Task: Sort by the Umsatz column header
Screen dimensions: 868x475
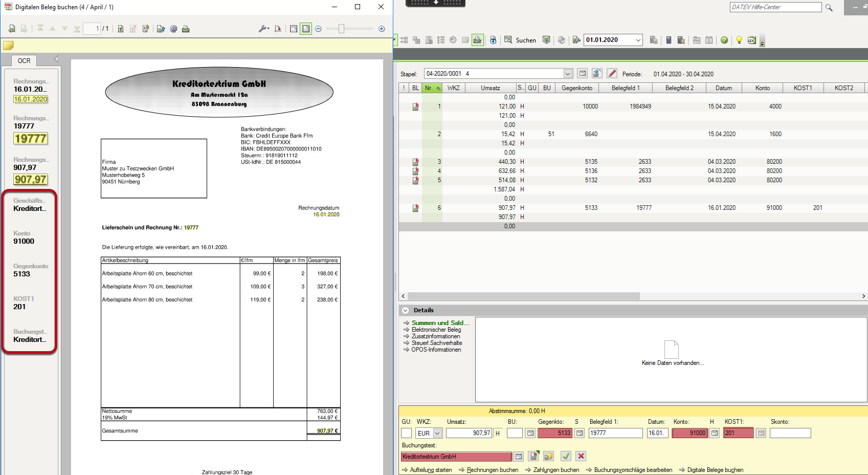Action: click(x=490, y=88)
